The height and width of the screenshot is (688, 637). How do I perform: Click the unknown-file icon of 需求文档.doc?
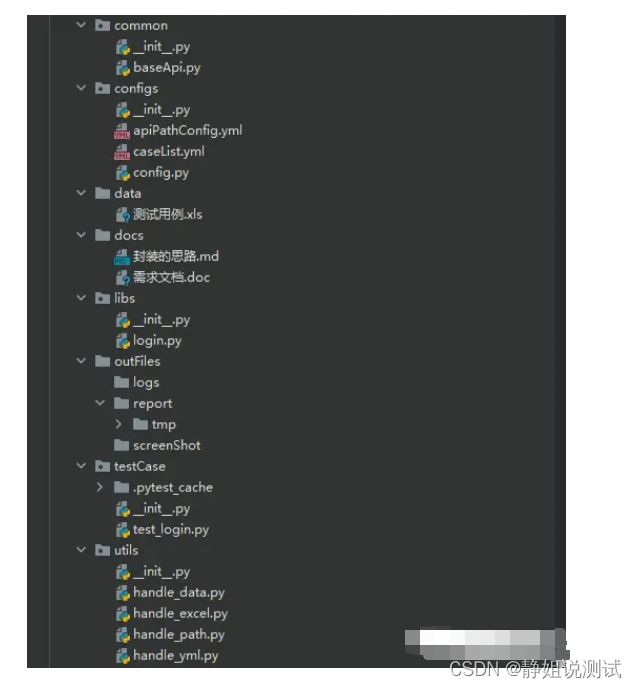click(x=123, y=278)
